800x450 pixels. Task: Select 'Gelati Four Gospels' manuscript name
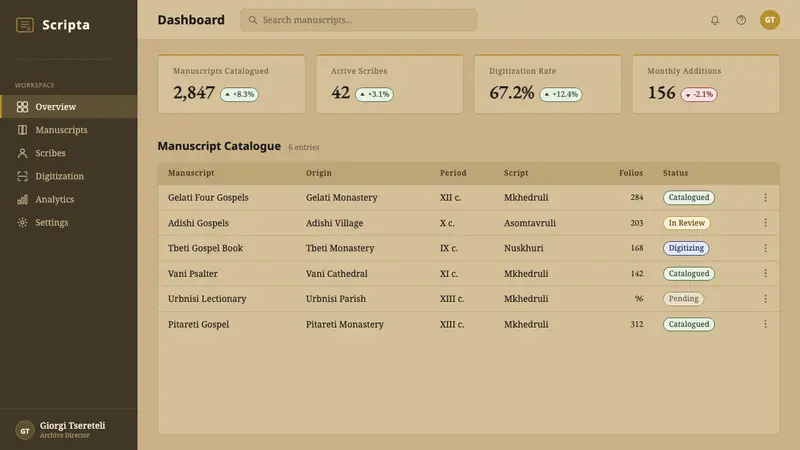tap(208, 197)
